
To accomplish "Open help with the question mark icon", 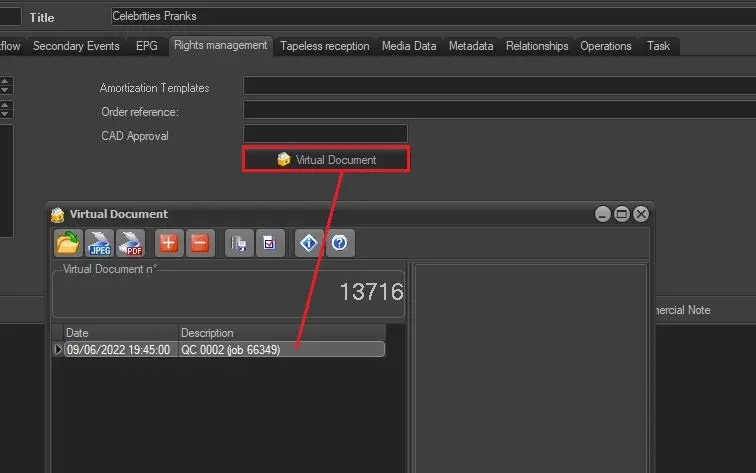I will pos(340,243).
